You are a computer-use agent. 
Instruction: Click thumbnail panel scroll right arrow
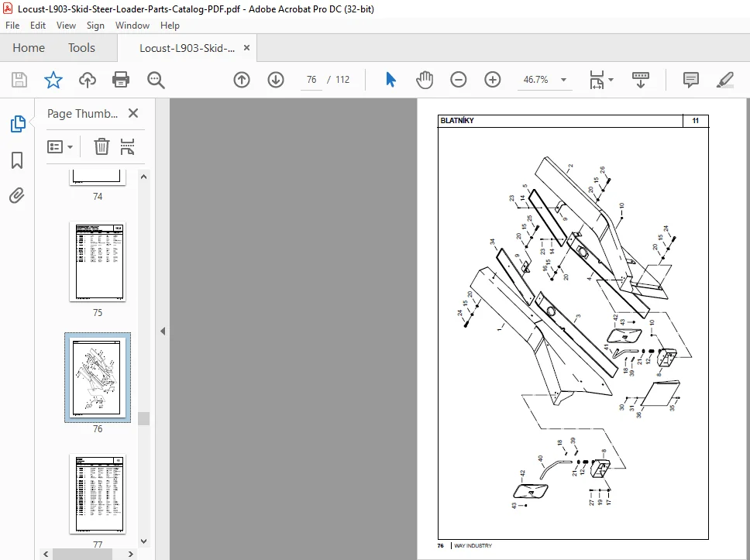coord(131,554)
